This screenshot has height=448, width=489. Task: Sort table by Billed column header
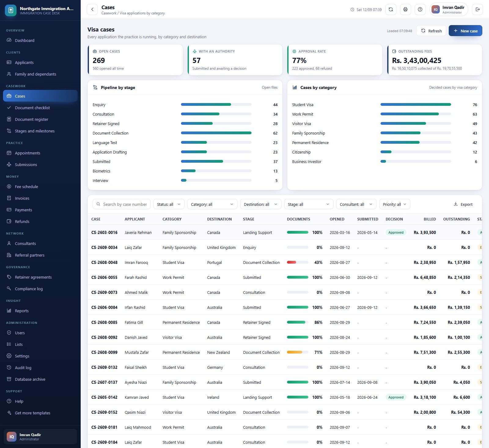coord(429,219)
